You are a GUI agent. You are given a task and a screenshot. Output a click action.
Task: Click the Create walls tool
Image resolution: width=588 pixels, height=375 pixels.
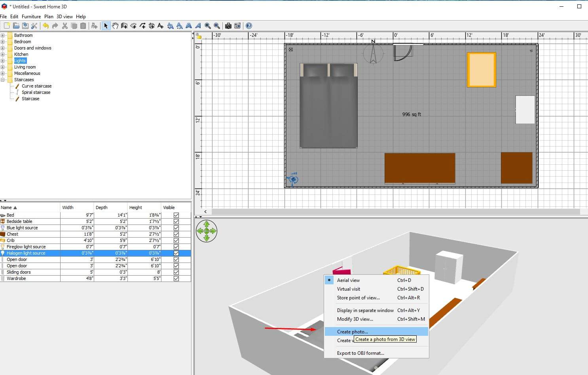124,26
